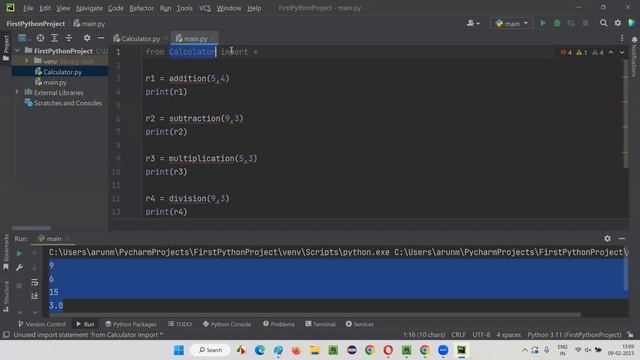Jump to next highlighted error arrow
The height and width of the screenshot is (360, 640).
(x=622, y=52)
